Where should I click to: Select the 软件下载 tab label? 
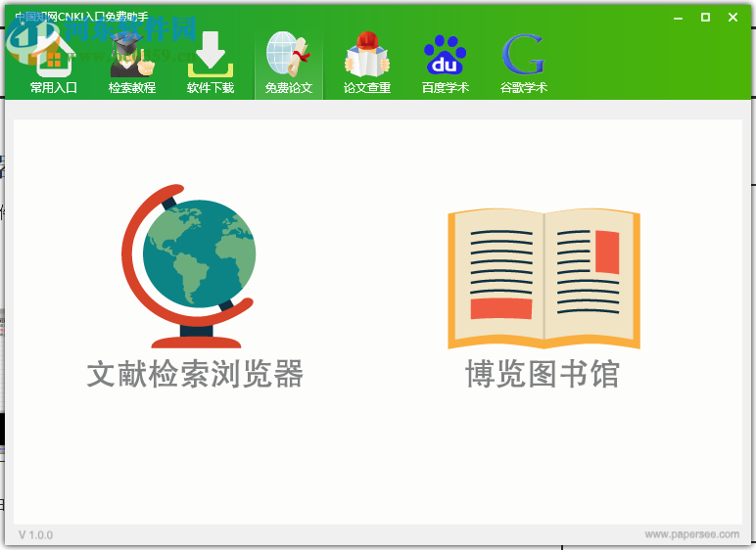[x=211, y=88]
